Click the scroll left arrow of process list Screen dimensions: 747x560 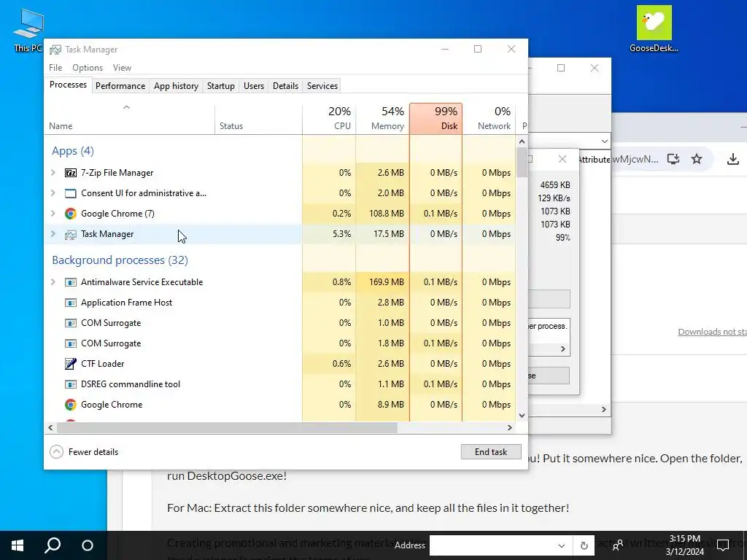[50, 427]
